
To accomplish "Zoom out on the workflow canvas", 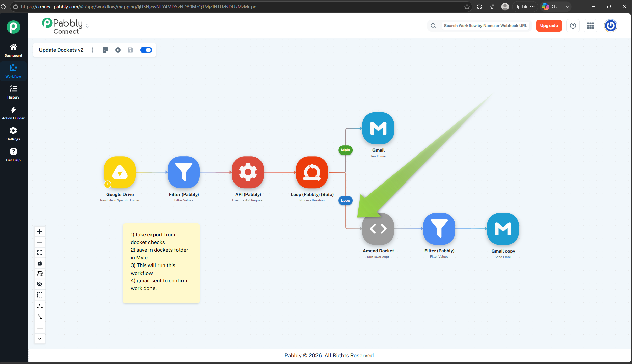I will coord(40,242).
